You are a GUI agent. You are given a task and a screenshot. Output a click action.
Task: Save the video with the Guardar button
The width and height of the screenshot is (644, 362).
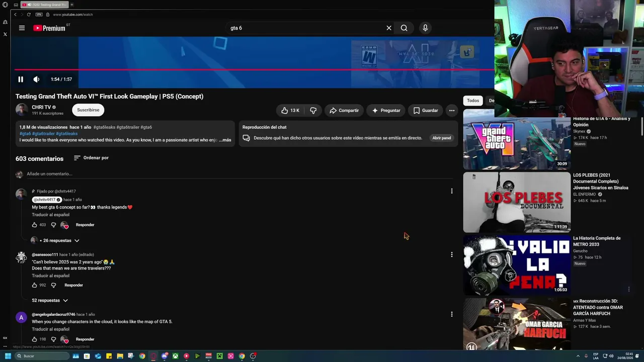426,111
